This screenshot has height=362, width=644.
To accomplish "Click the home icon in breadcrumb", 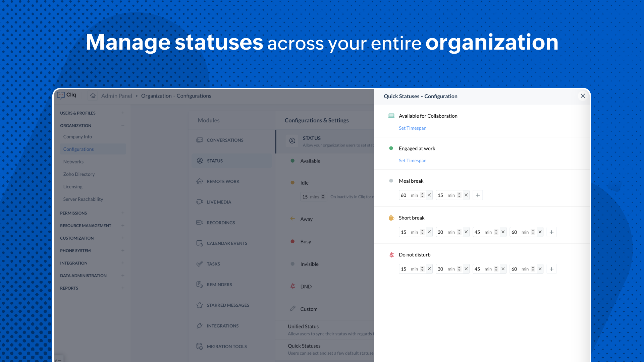I will [93, 96].
